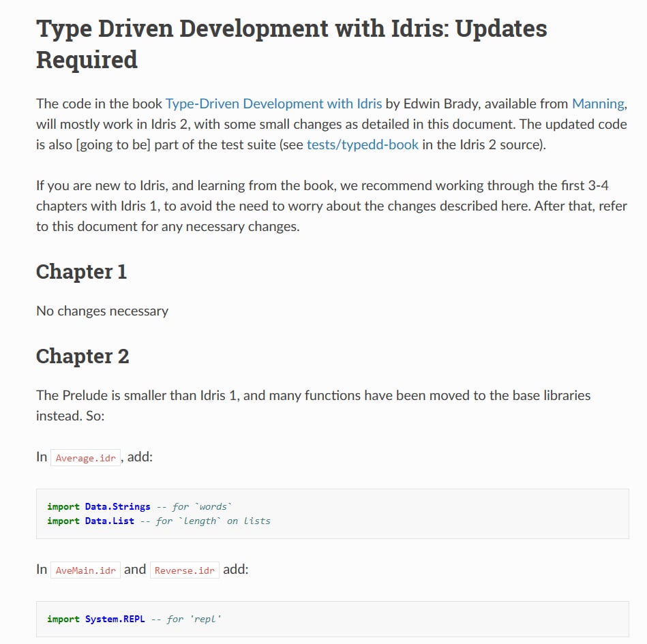Click the Average.idr inline code
The height and width of the screenshot is (644, 647).
pyautogui.click(x=85, y=457)
